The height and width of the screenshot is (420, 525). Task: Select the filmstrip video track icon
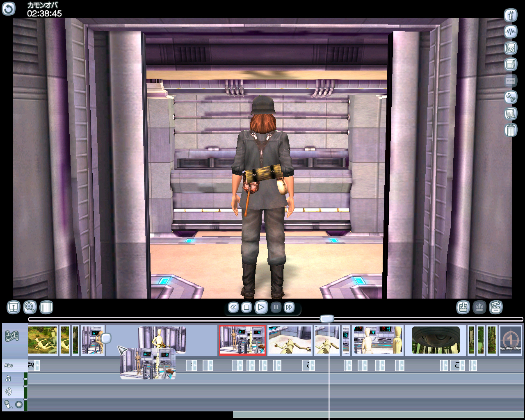pyautogui.click(x=12, y=337)
